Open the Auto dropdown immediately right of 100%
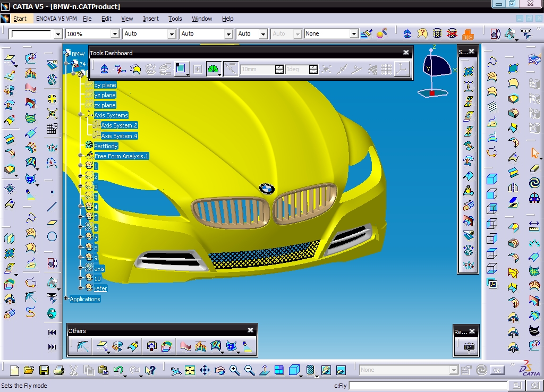This screenshot has width=544, height=392. [x=172, y=33]
